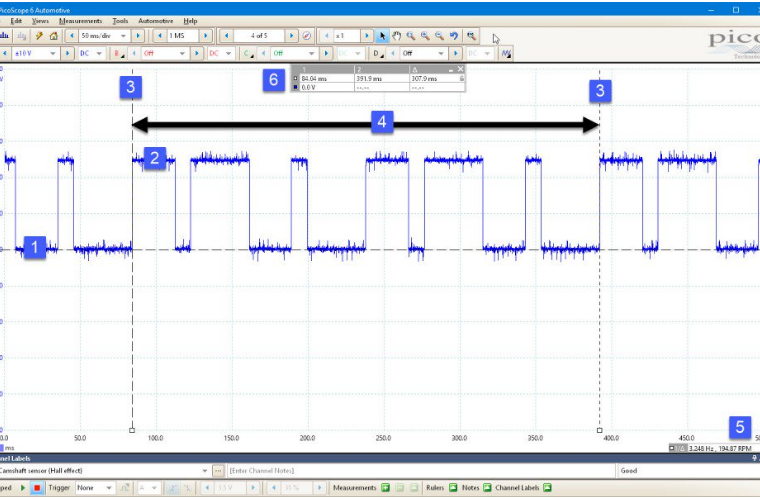The width and height of the screenshot is (760, 500).
Task: Click the lightning auto setup icon
Action: [39, 36]
